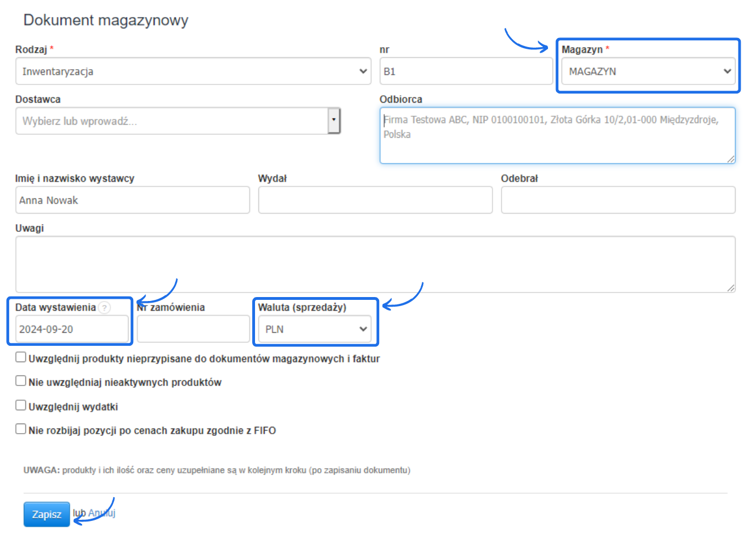Check "Nie rozbijaj pozycji po cenach zakupu"
Viewport: 756px width, 534px height.
pos(20,429)
